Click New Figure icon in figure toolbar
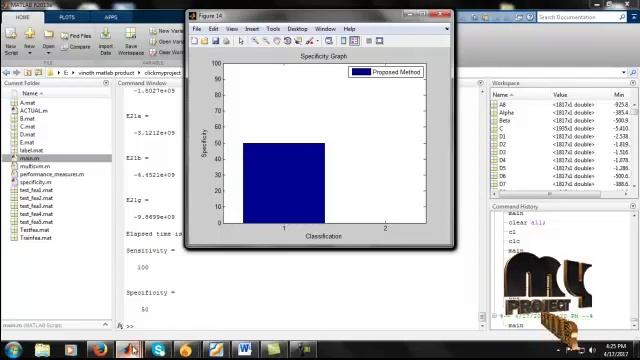The width and height of the screenshot is (640, 360). [194, 41]
